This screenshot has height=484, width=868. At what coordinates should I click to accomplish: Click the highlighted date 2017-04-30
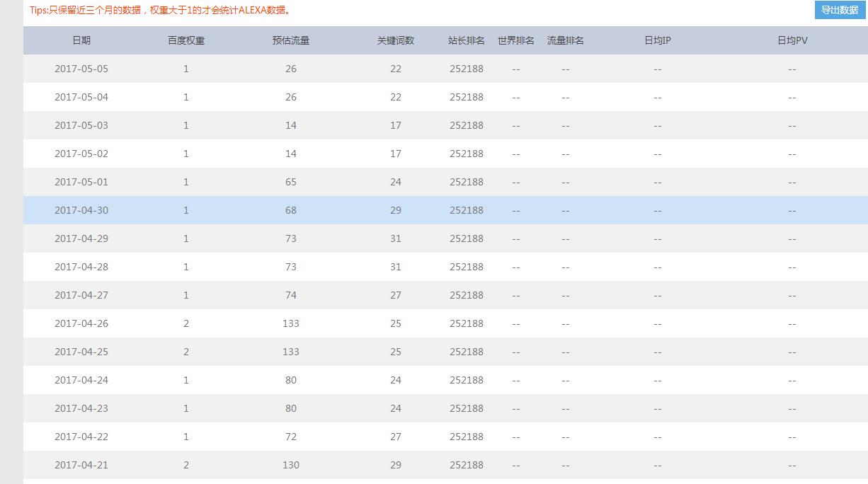(x=81, y=210)
